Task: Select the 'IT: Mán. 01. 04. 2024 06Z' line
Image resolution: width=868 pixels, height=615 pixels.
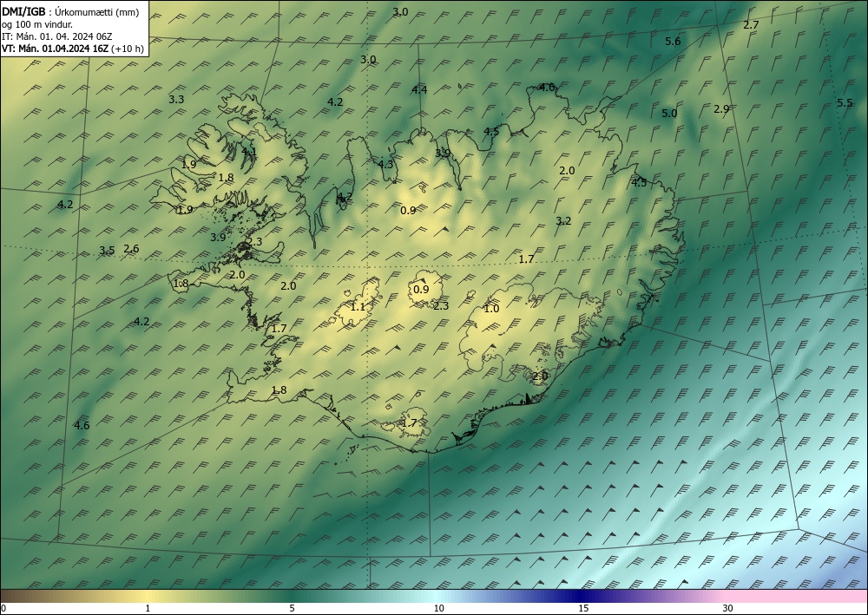Action: (57, 36)
